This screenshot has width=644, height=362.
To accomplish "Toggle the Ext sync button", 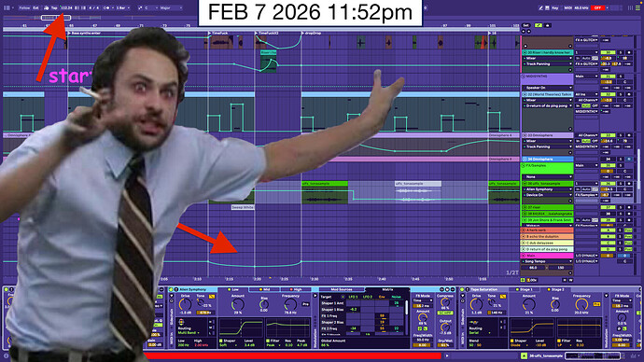I will coord(35,7).
